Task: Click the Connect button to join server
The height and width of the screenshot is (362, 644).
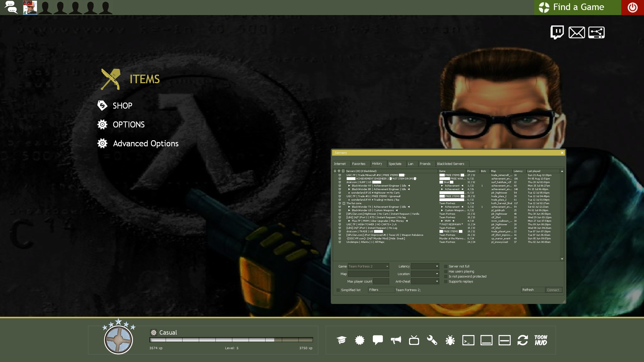Action: point(553,290)
